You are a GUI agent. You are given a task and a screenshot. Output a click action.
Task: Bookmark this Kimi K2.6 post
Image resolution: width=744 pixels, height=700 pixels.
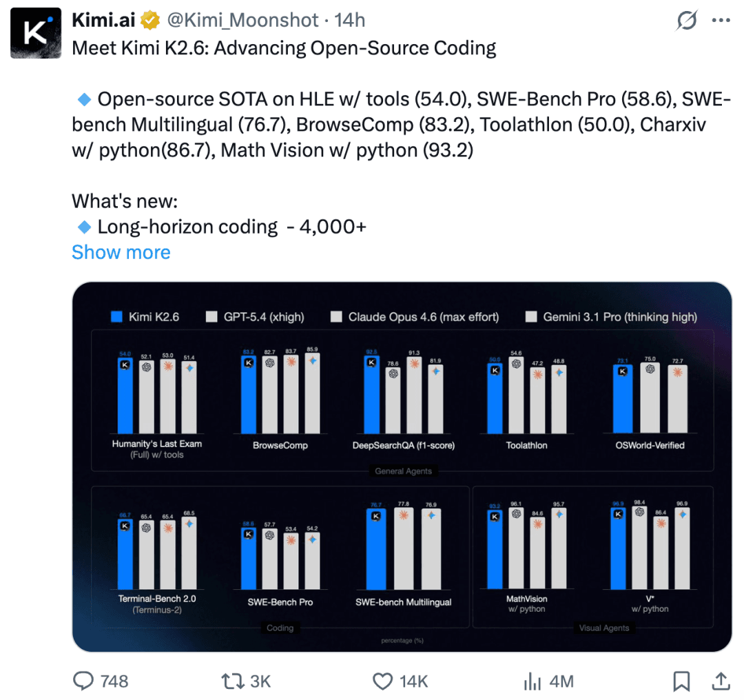pos(681,681)
